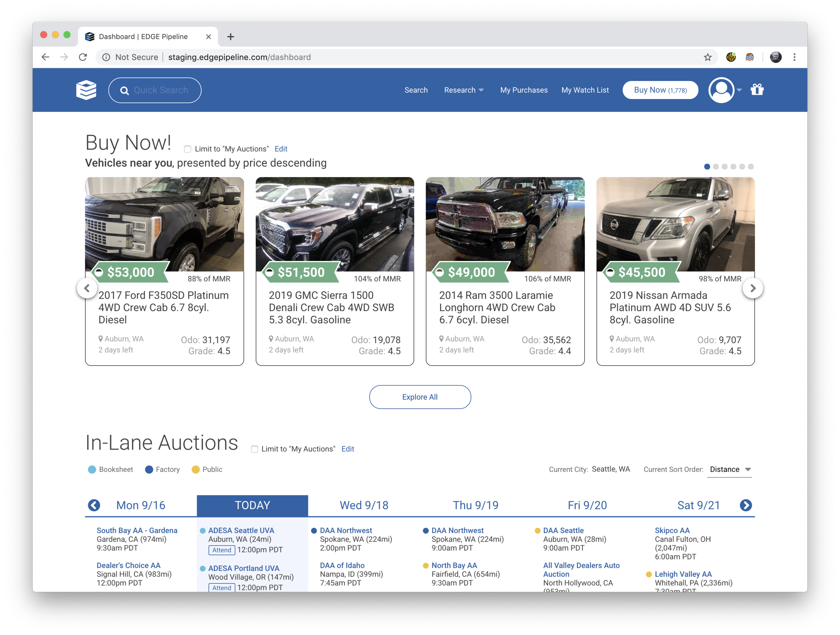Open the 2019 GMC Sierra 1500 photo
840x635 pixels.
click(x=335, y=224)
